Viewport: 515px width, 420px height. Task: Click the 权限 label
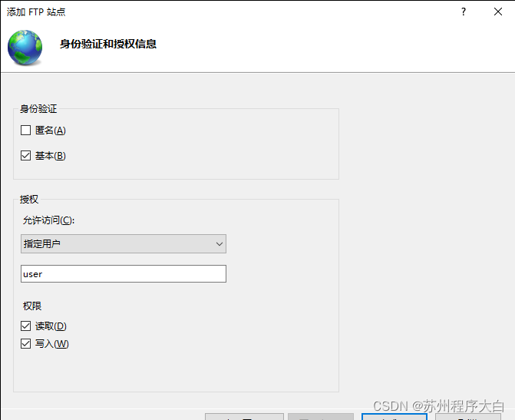point(32,306)
